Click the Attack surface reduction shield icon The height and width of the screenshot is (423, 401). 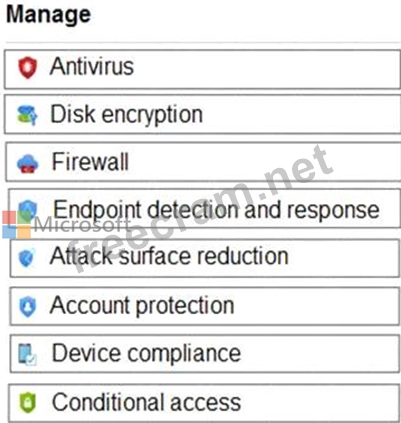point(27,258)
